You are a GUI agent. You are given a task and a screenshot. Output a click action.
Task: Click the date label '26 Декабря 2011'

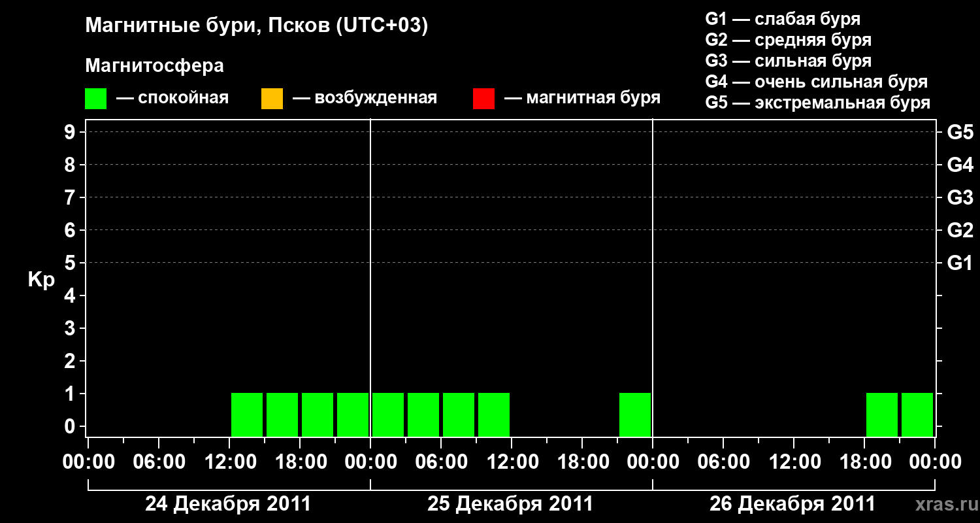tap(792, 504)
